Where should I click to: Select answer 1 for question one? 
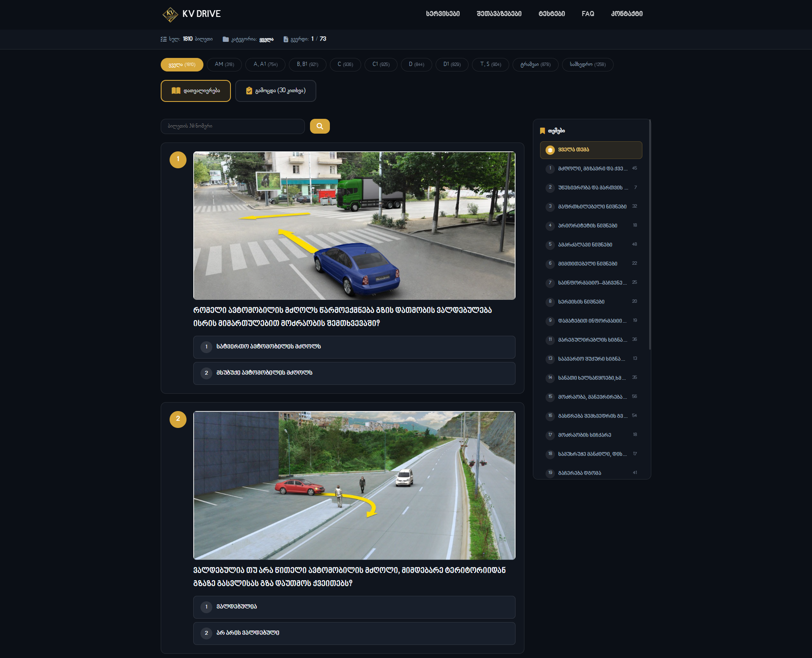click(354, 347)
